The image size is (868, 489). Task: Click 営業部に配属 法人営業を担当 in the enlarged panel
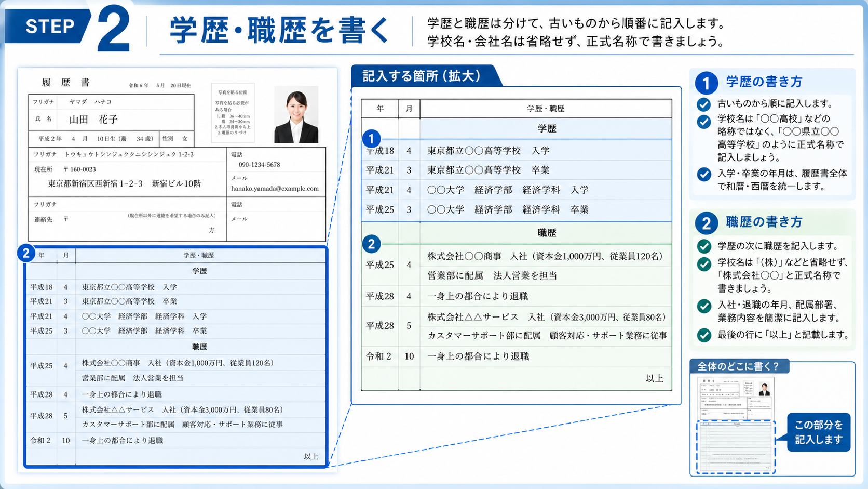(x=492, y=276)
